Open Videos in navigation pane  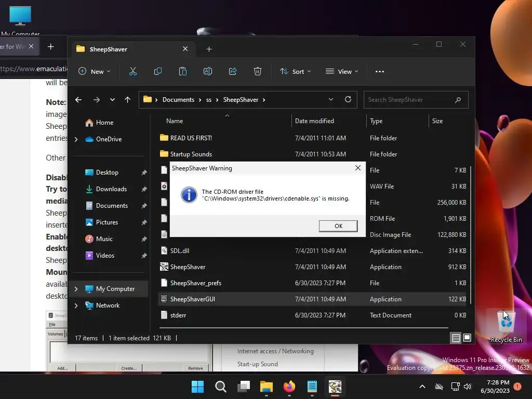click(105, 256)
